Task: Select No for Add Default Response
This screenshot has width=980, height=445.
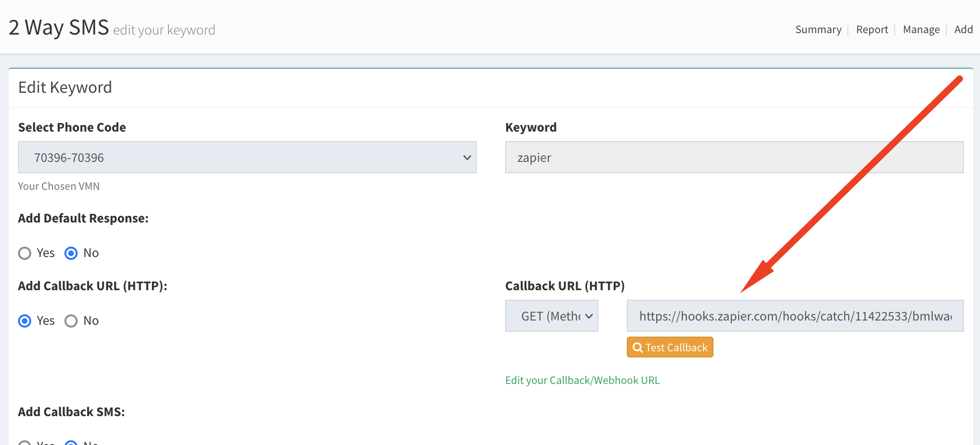Action: point(71,253)
